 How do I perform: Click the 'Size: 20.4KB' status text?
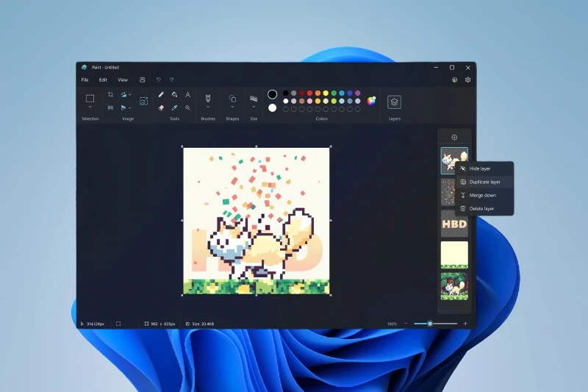click(203, 324)
